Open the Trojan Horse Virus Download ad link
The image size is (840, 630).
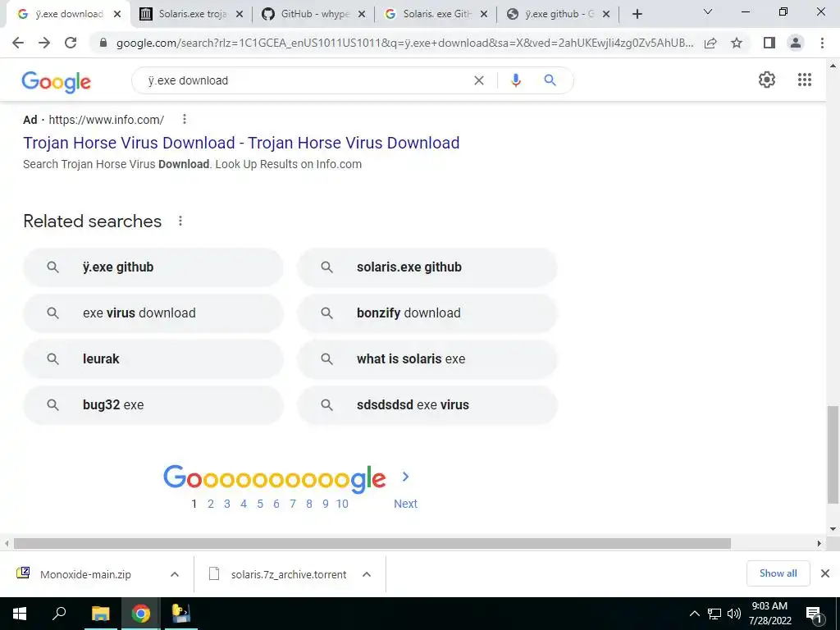pos(241,143)
